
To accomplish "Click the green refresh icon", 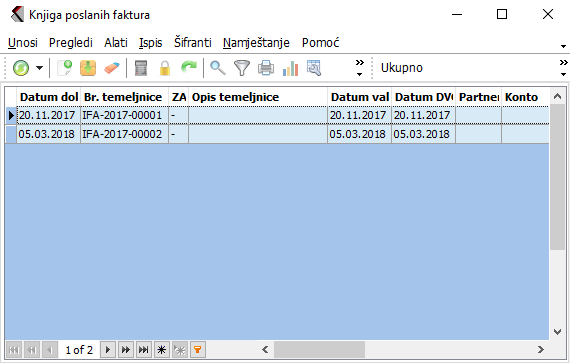I will [21, 68].
